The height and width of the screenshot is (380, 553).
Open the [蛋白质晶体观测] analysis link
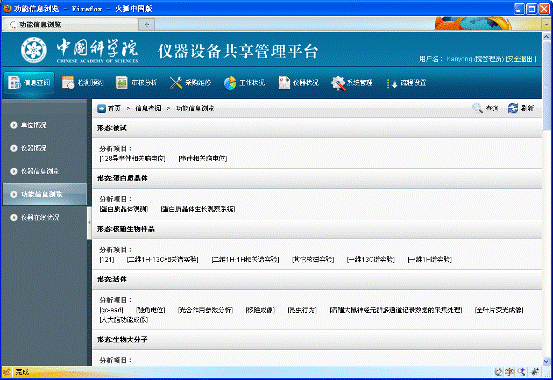pos(124,209)
